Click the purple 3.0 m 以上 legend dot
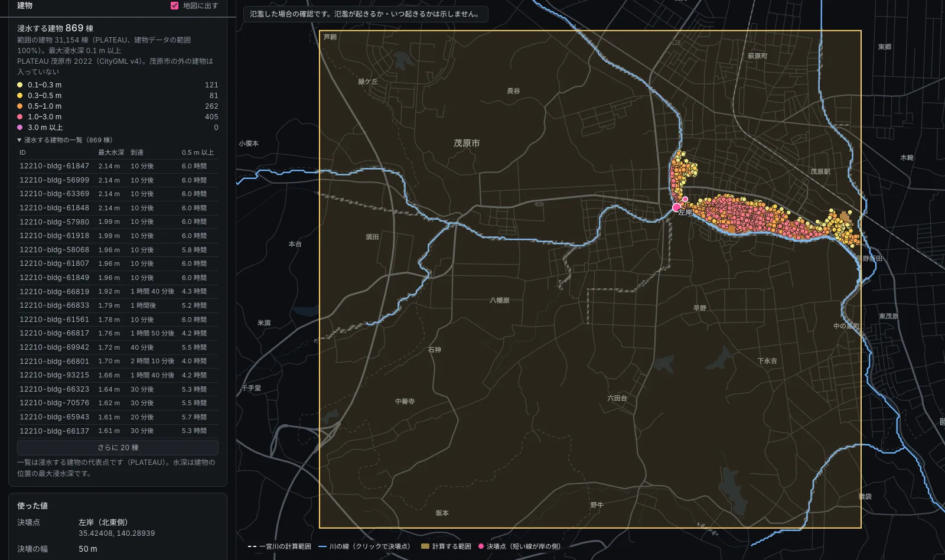Image resolution: width=945 pixels, height=560 pixels. coord(19,128)
